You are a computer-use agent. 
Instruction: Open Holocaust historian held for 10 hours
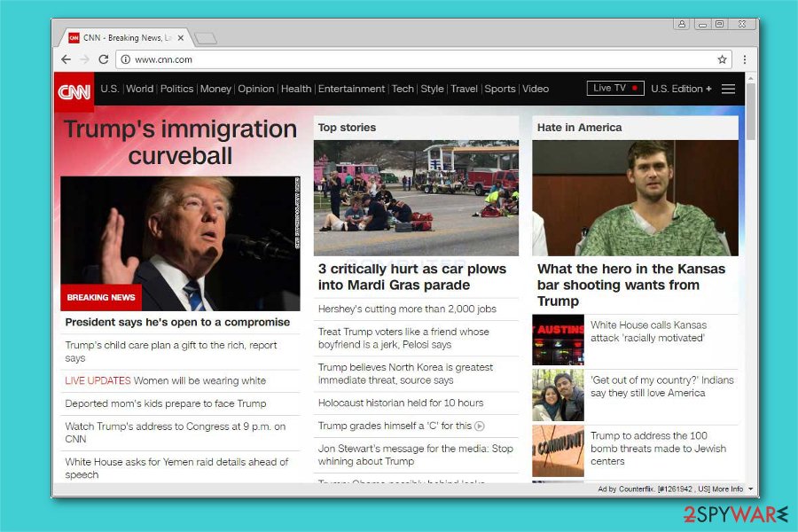[401, 403]
